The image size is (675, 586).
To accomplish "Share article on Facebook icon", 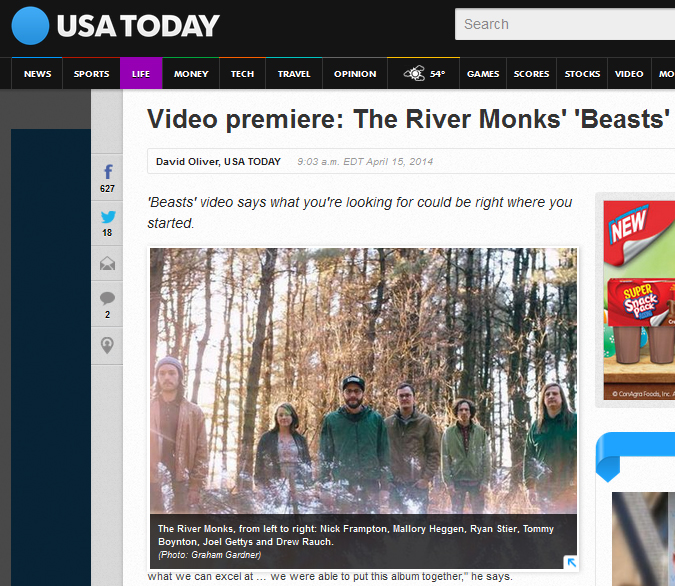I will tap(107, 172).
